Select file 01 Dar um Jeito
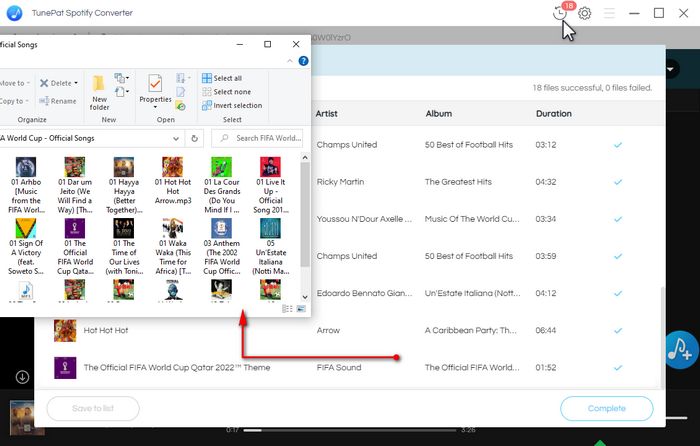The image size is (700, 446). click(x=75, y=185)
